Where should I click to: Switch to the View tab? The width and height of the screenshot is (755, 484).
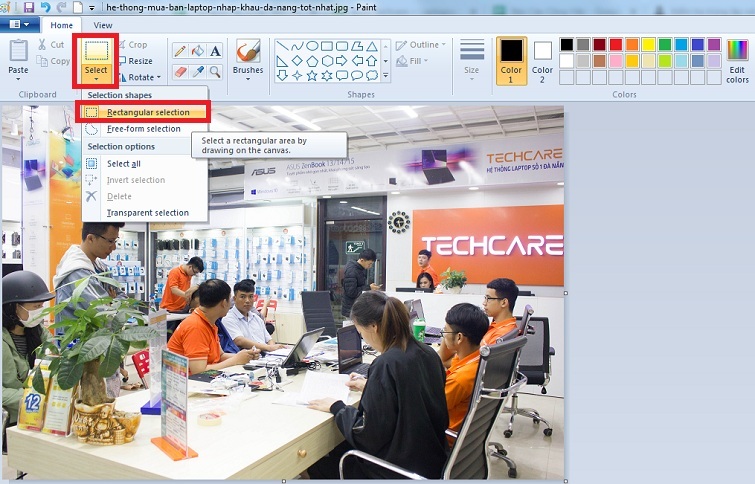[102, 25]
